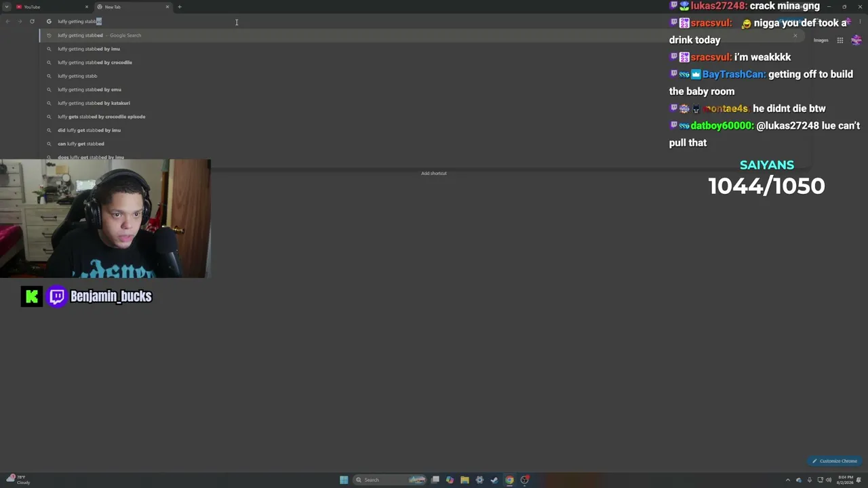The height and width of the screenshot is (488, 868).
Task: Click the browser back arrow
Action: [7, 22]
